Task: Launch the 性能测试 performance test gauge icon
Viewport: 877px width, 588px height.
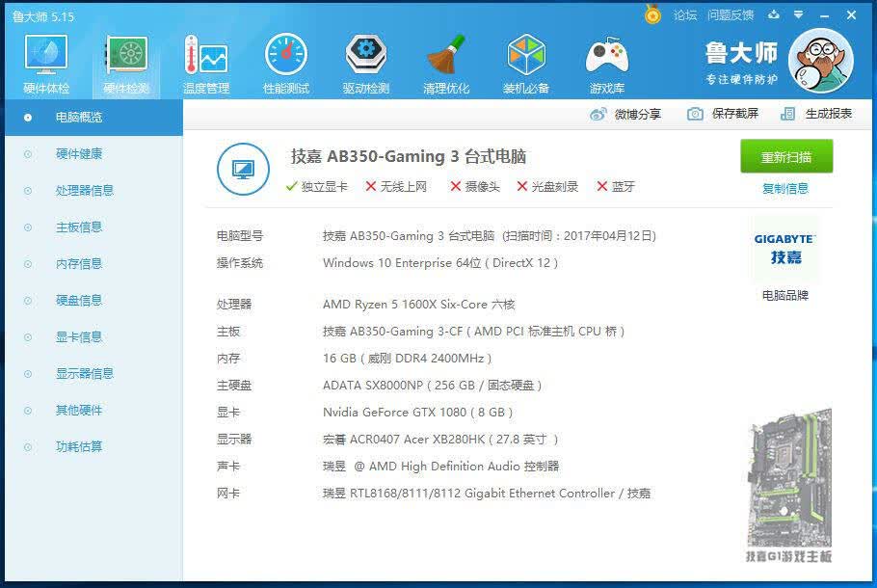Action: [286, 64]
